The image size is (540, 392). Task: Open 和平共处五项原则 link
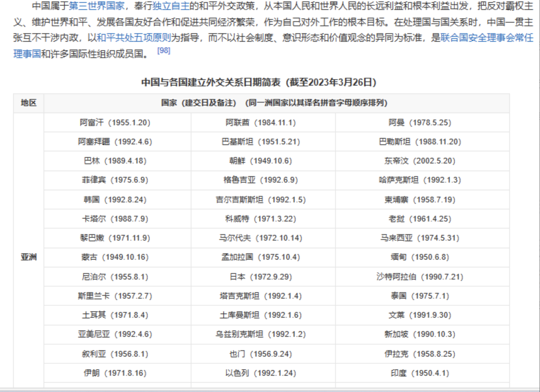pos(134,38)
